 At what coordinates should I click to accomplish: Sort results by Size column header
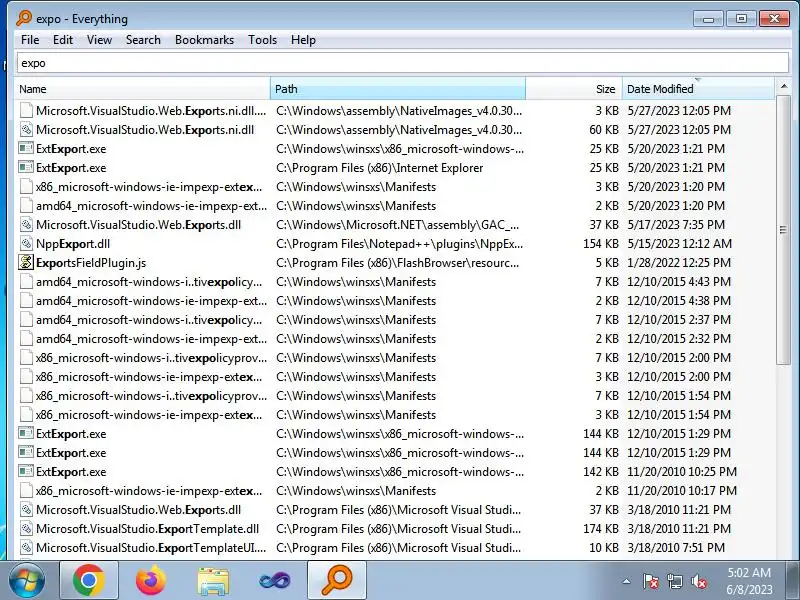[x=573, y=89]
